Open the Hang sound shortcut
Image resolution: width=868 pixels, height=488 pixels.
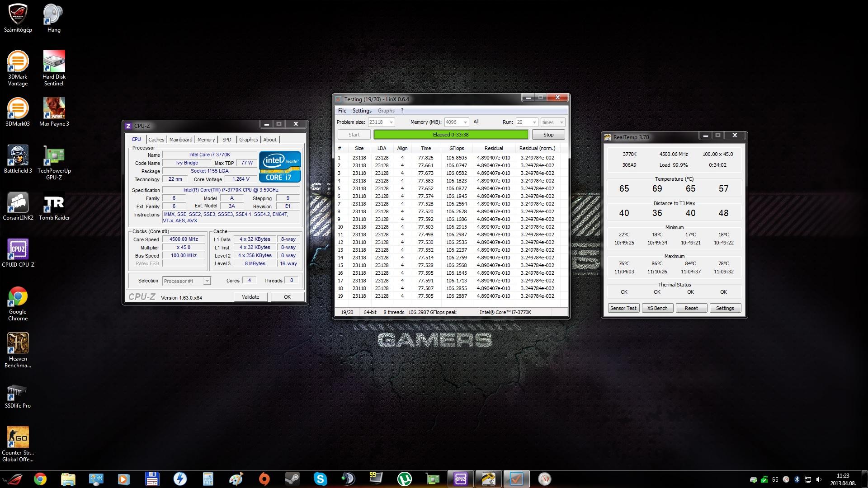coord(54,19)
